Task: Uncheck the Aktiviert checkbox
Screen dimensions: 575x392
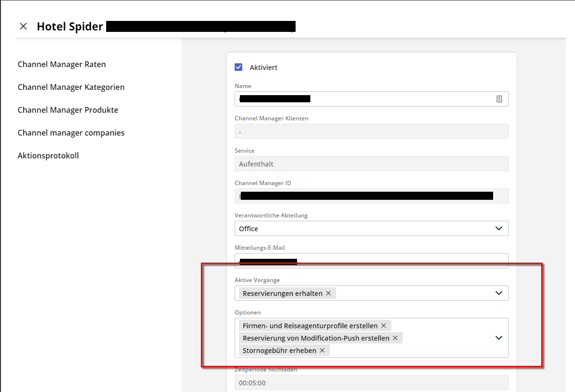Action: pos(238,67)
